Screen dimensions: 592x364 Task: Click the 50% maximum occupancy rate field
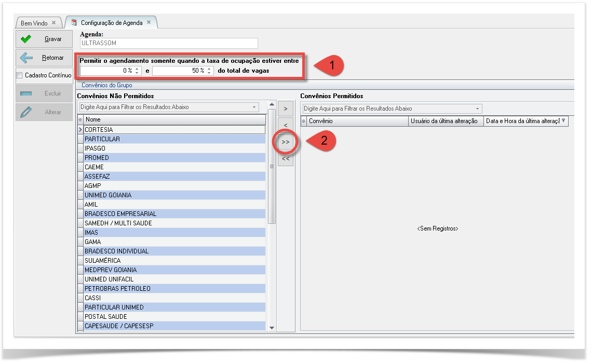pyautogui.click(x=179, y=71)
